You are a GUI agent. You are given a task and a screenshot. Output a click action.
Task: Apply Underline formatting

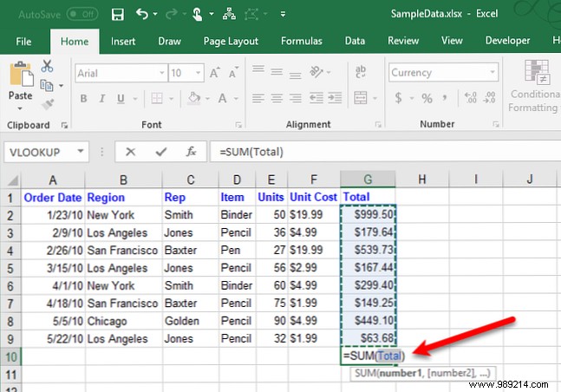121,99
